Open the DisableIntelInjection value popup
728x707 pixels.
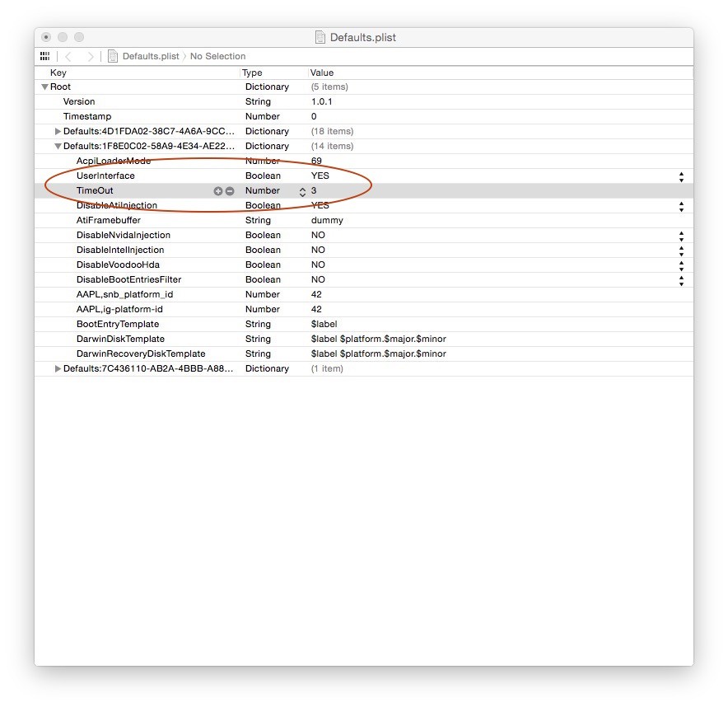[681, 251]
